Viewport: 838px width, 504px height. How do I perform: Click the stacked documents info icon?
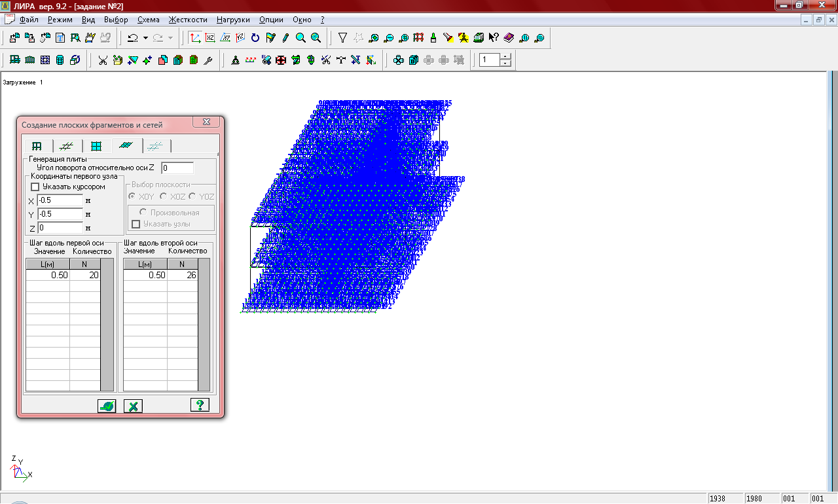(x=479, y=38)
